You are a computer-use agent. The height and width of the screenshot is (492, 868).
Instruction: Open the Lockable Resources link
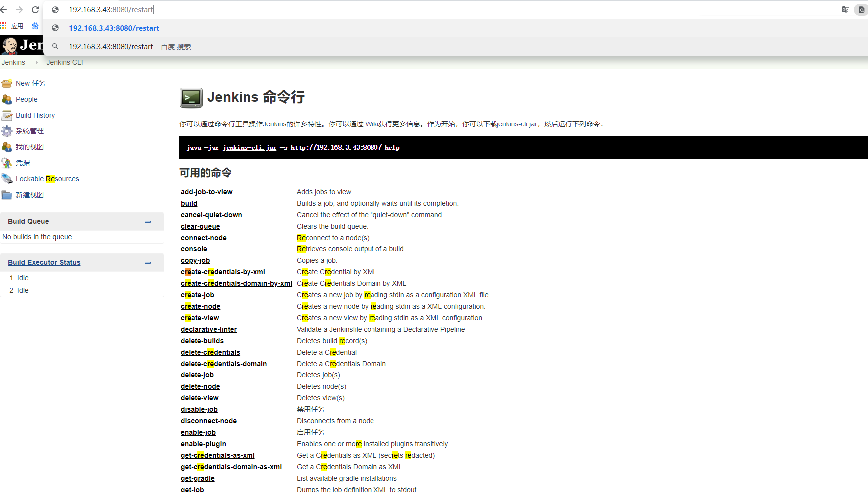point(47,179)
